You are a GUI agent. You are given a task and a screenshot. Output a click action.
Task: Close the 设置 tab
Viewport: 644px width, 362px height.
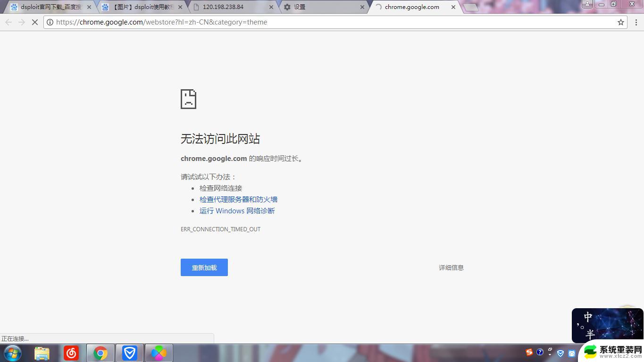click(x=362, y=7)
